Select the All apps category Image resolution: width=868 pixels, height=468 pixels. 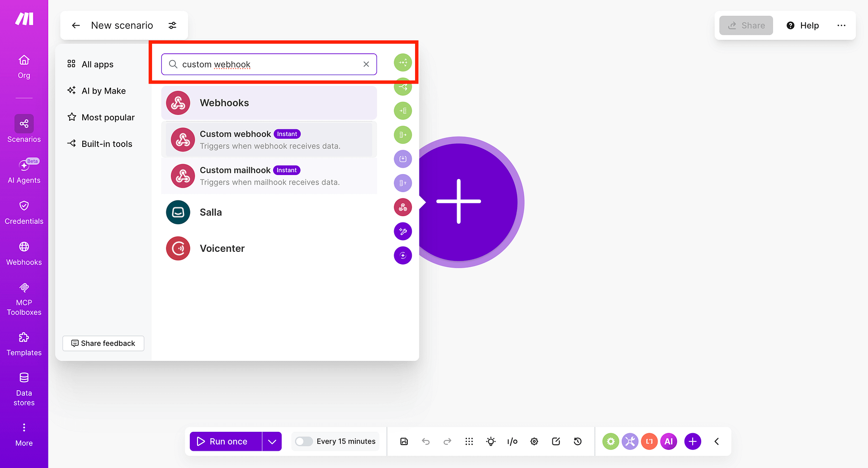pos(90,64)
